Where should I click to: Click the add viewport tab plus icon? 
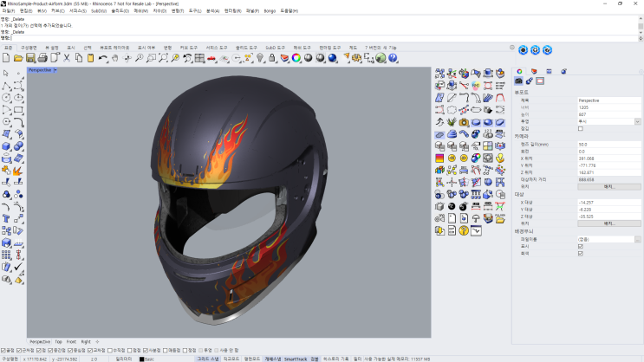(97, 341)
